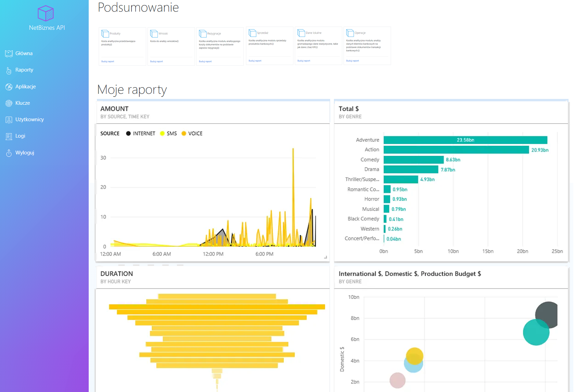Click the Klucze fingerprint icon
The width and height of the screenshot is (574, 392).
click(9, 103)
